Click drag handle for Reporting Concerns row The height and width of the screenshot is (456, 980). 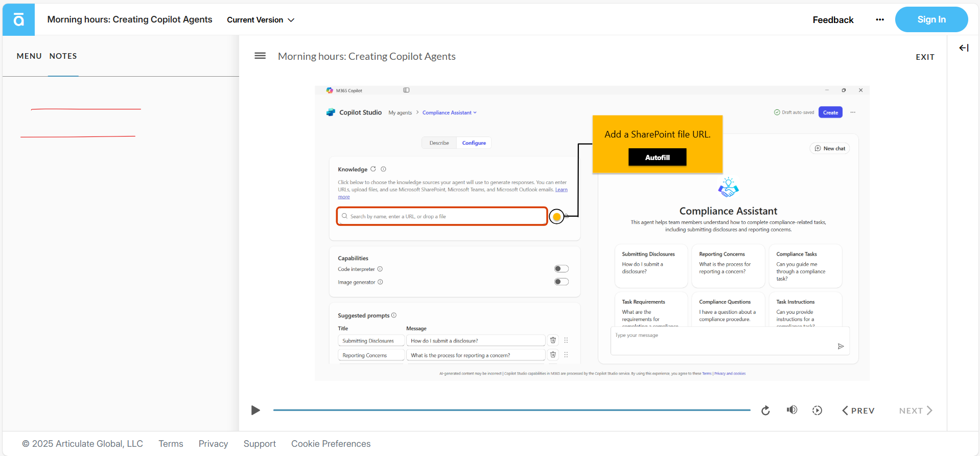pos(566,355)
